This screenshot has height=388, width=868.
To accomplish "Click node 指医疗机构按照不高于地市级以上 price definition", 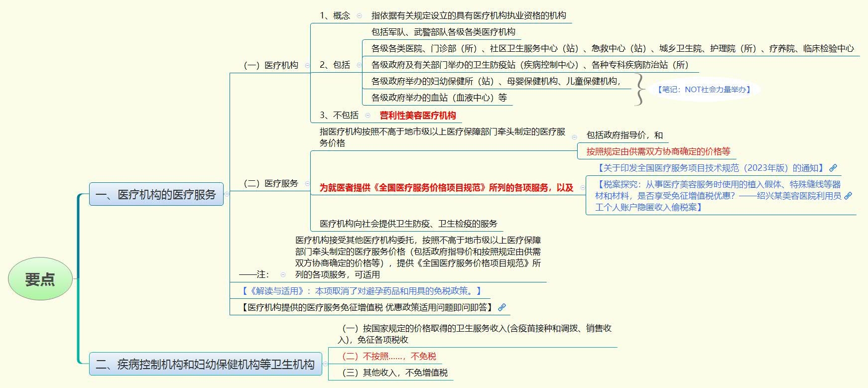I will coord(442,137).
